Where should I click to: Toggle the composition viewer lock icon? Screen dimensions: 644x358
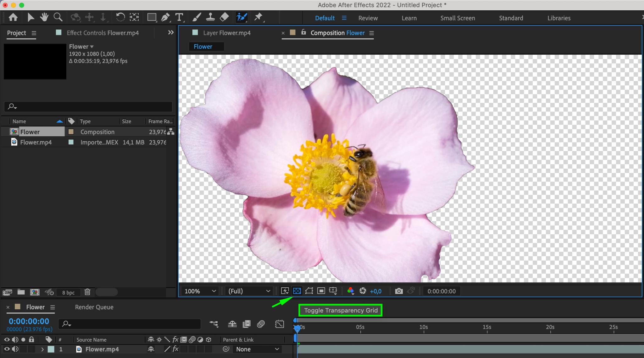[x=303, y=32]
